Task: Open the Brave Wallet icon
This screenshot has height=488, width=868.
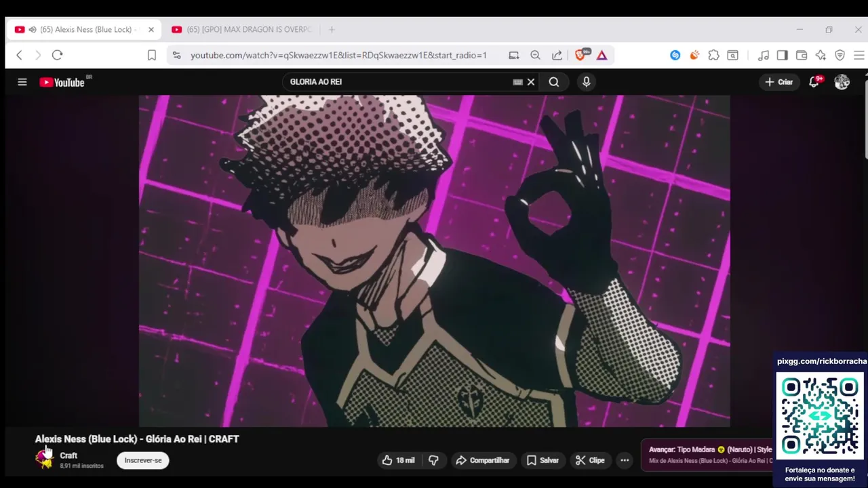Action: click(802, 56)
